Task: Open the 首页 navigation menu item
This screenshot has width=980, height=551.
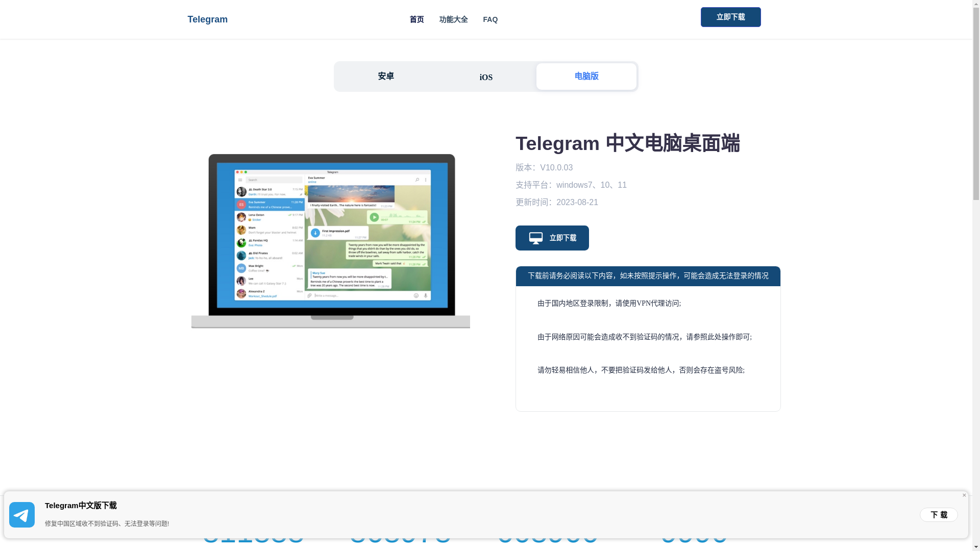Action: point(416,19)
